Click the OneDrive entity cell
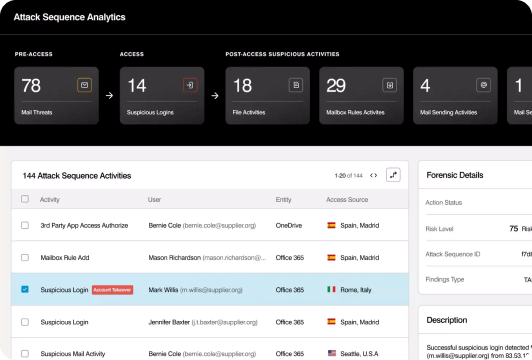 click(289, 225)
